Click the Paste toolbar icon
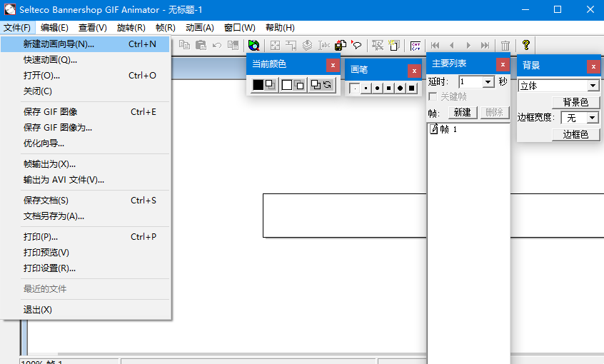This screenshot has width=604, height=364. (x=201, y=45)
